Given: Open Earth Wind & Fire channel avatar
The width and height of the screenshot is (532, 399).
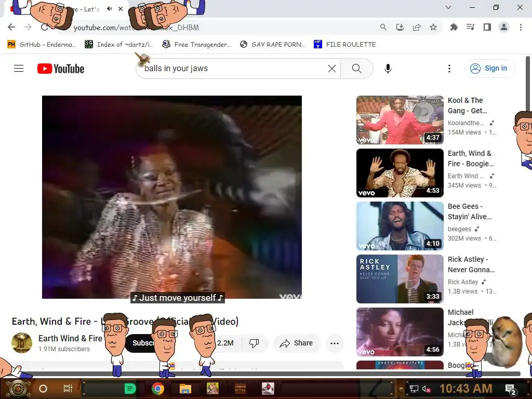Looking at the screenshot, I should 22,343.
